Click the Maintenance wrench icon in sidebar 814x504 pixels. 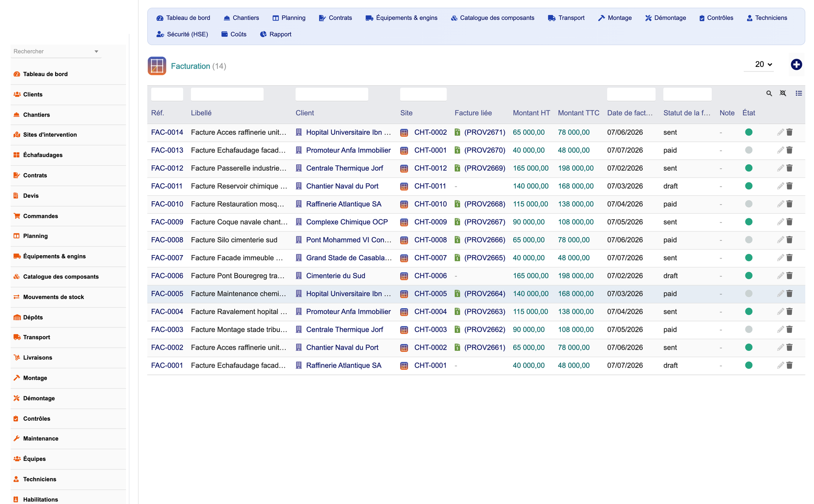click(17, 438)
